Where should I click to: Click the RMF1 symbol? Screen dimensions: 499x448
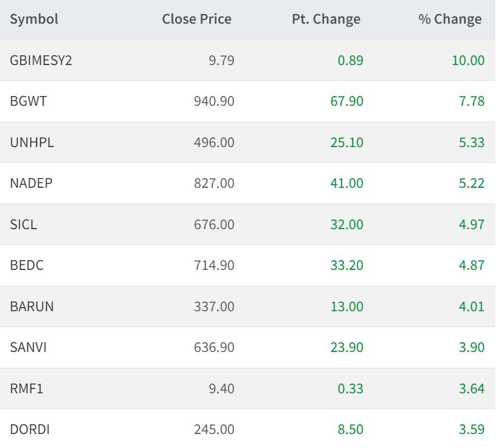[x=26, y=388]
